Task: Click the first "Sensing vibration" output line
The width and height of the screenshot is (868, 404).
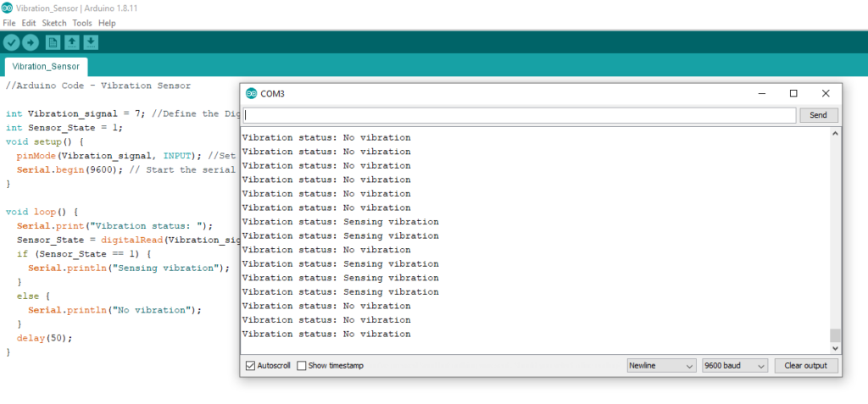Action: (341, 222)
